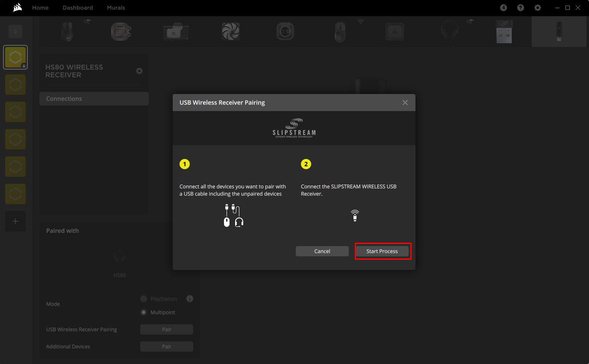Click the help question mark icon
The height and width of the screenshot is (364, 589).
click(520, 8)
